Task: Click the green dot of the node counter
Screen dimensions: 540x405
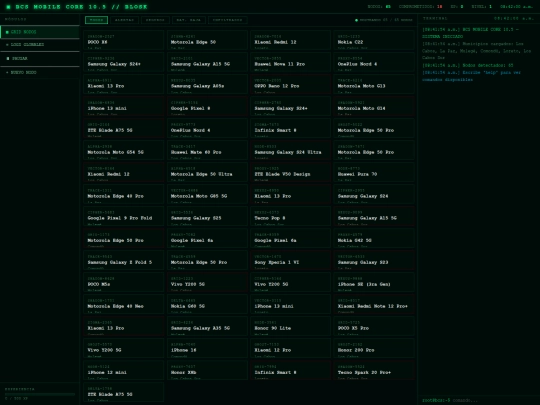Action: (x=356, y=20)
